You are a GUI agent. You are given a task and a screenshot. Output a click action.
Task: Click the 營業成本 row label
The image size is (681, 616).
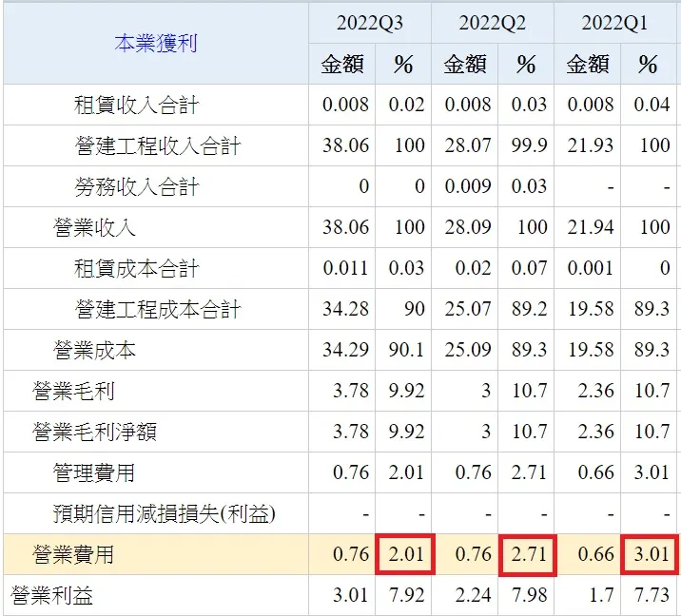tap(94, 351)
